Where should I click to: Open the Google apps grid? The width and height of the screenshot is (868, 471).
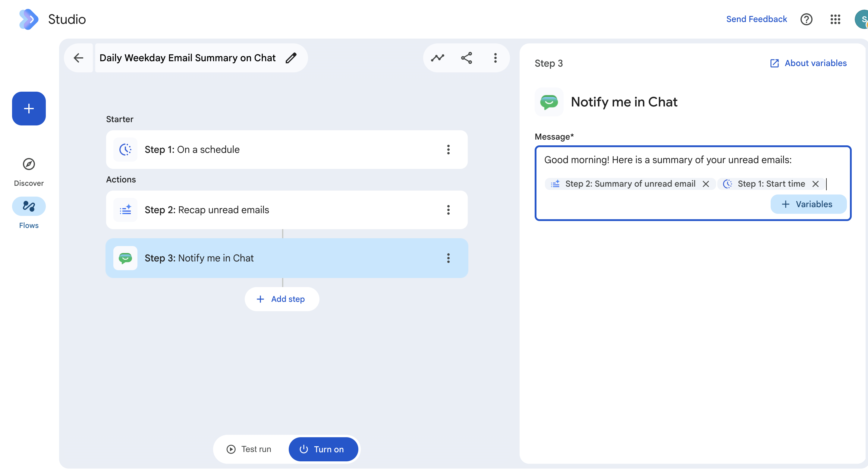tap(835, 19)
